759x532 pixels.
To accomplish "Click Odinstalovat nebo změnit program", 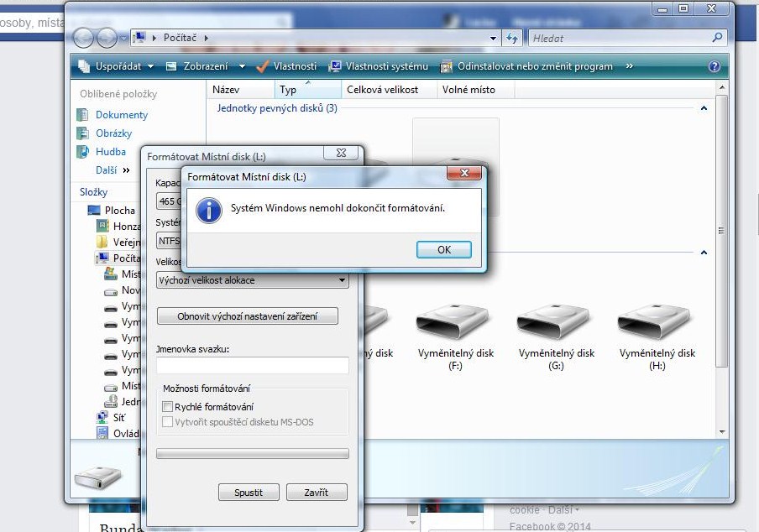I will pyautogui.click(x=526, y=66).
